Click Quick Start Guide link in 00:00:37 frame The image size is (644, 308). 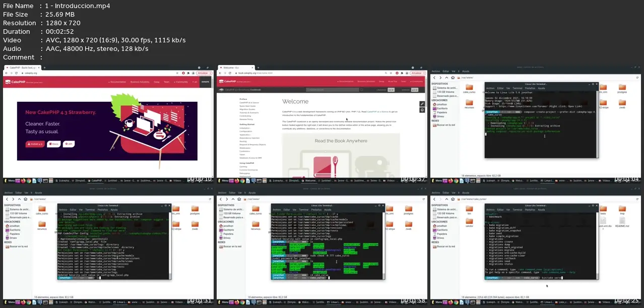click(247, 106)
